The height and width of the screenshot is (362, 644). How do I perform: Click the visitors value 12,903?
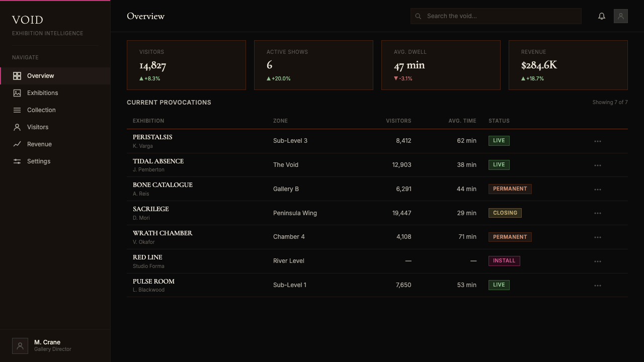[402, 165]
